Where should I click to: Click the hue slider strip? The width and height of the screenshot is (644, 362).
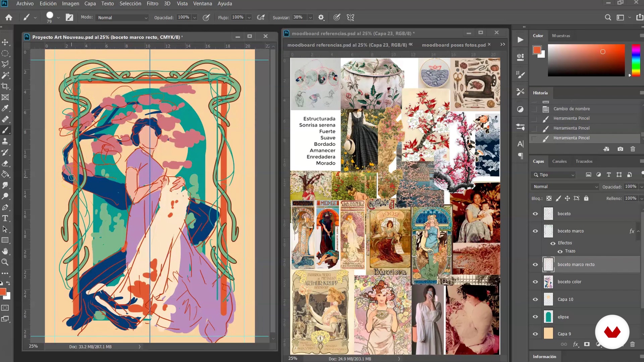636,60
